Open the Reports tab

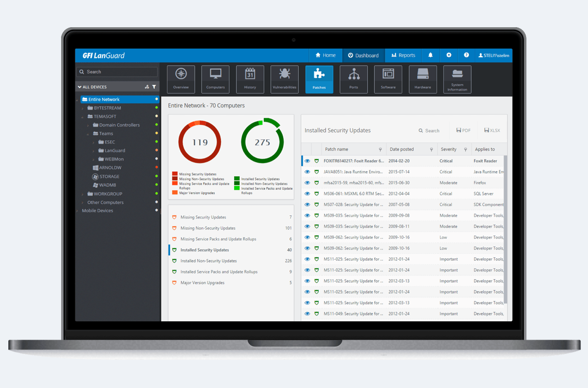[403, 55]
